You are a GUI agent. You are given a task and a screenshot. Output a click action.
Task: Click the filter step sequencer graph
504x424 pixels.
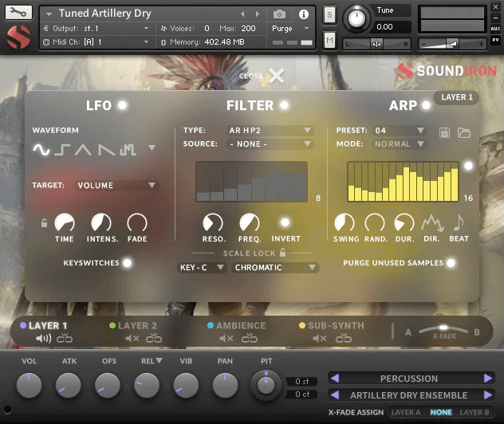pyautogui.click(x=252, y=182)
